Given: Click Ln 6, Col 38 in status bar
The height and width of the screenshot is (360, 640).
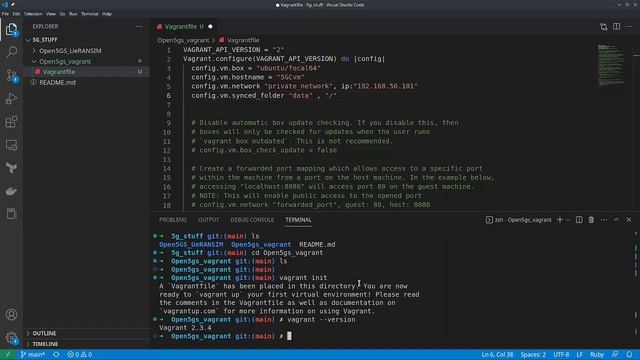Looking at the screenshot, I should click(x=497, y=354).
